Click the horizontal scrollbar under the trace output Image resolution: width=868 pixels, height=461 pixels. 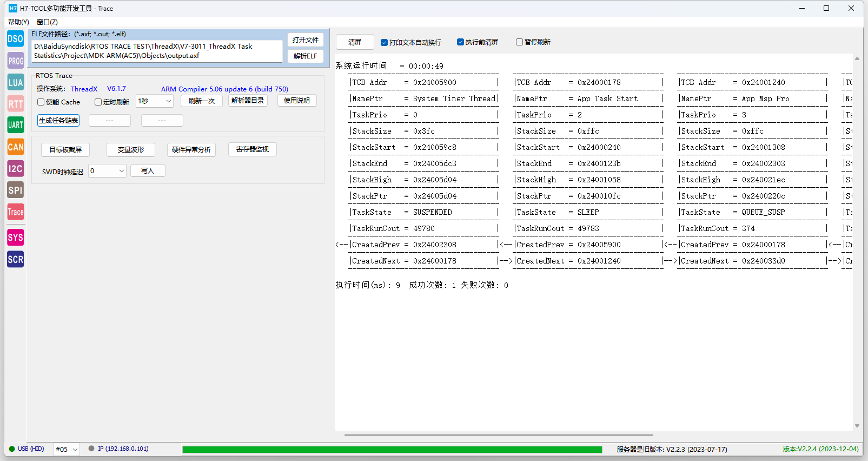[499, 434]
